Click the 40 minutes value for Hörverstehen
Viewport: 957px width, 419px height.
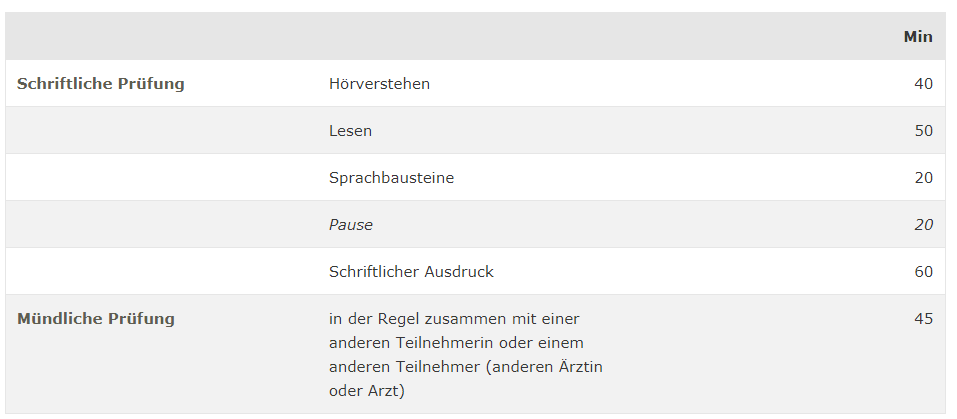(x=923, y=84)
